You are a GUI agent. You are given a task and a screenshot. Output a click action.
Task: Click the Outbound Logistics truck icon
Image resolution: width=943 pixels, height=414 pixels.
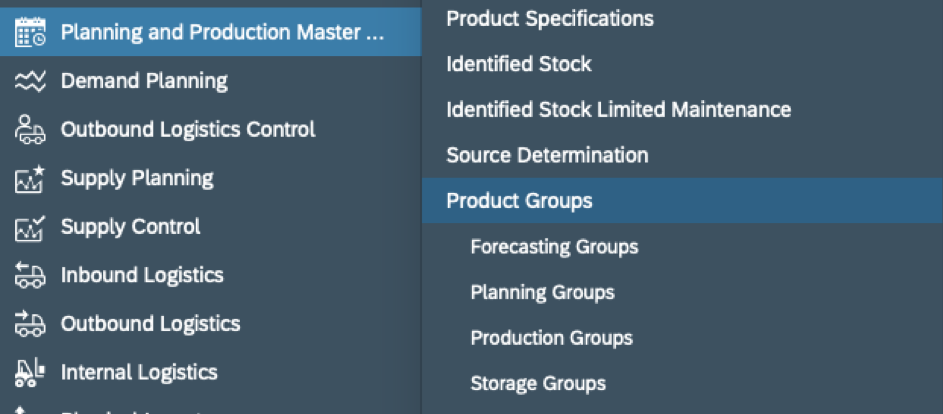coord(30,324)
